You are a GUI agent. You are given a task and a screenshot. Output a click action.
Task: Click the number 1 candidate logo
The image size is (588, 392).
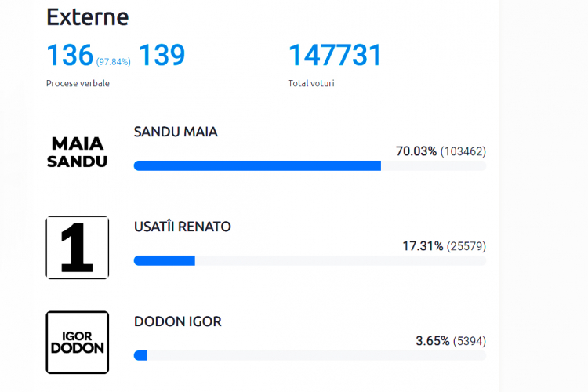point(78,248)
